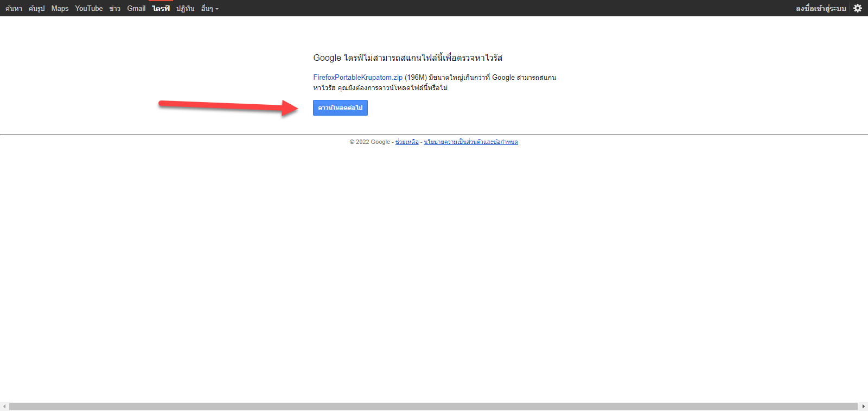Click the FirefoxPortableKrupatom.zip file link
The image size is (868, 411).
tap(358, 78)
